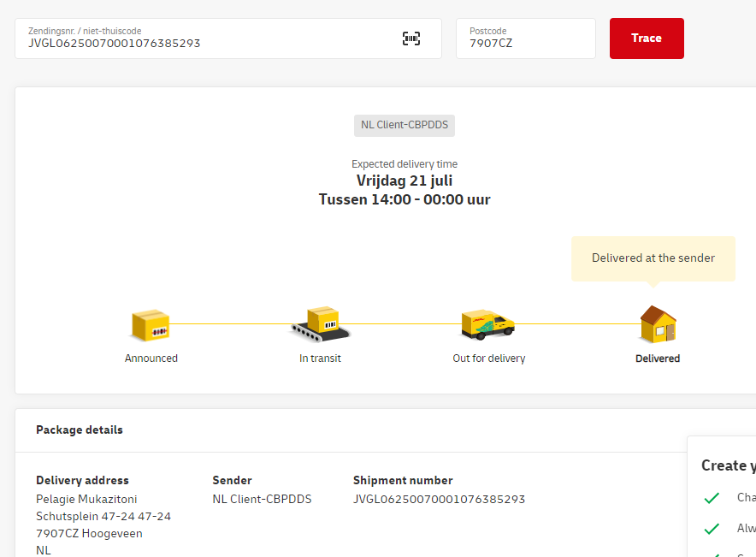Select the Out for delivery status label
The width and height of the screenshot is (756, 557).
(x=488, y=358)
